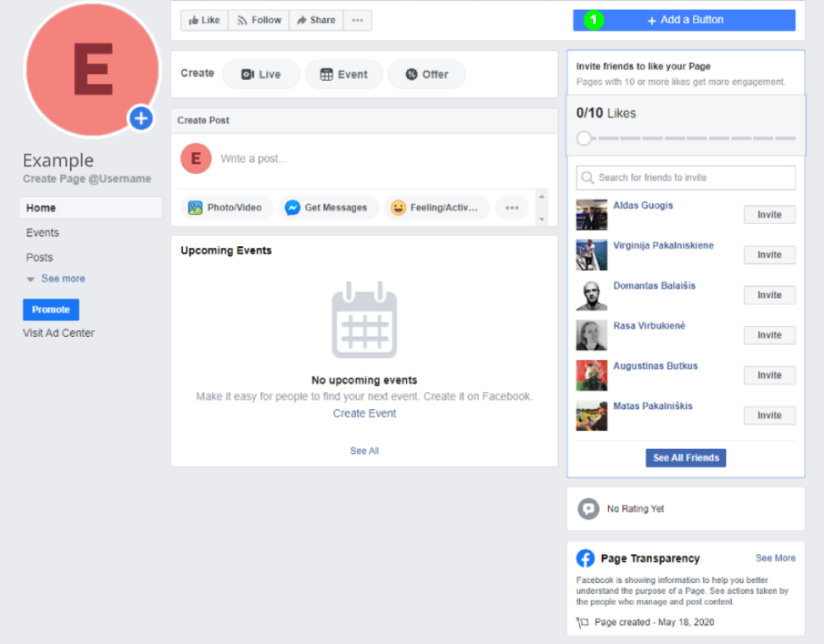The height and width of the screenshot is (644, 824).
Task: Enable Follow for the Example page
Action: pyautogui.click(x=259, y=21)
